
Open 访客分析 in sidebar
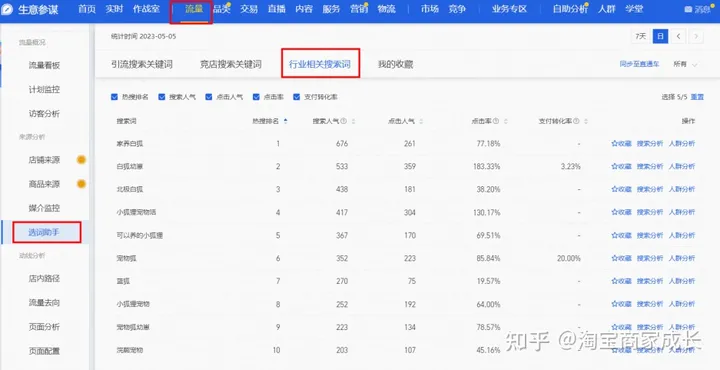click(44, 113)
